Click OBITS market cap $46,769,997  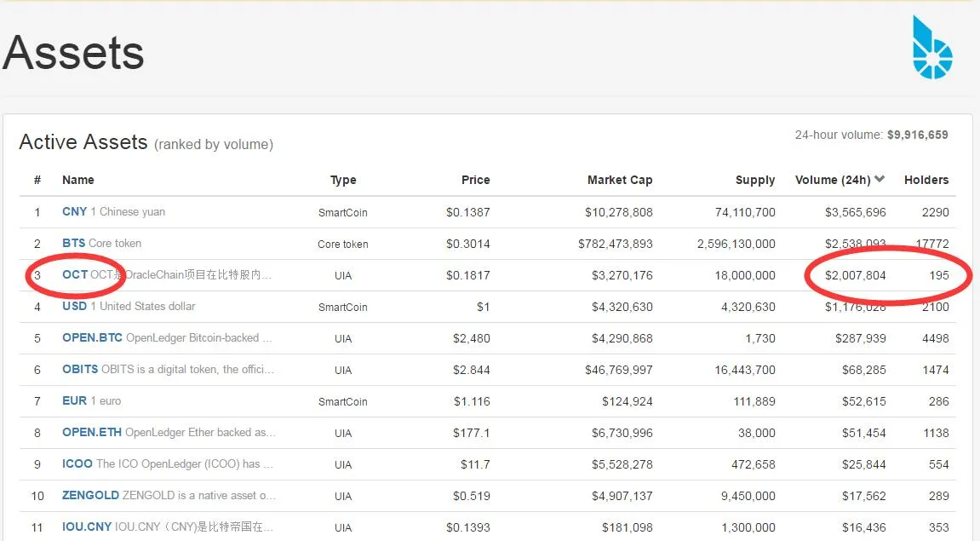click(x=619, y=371)
